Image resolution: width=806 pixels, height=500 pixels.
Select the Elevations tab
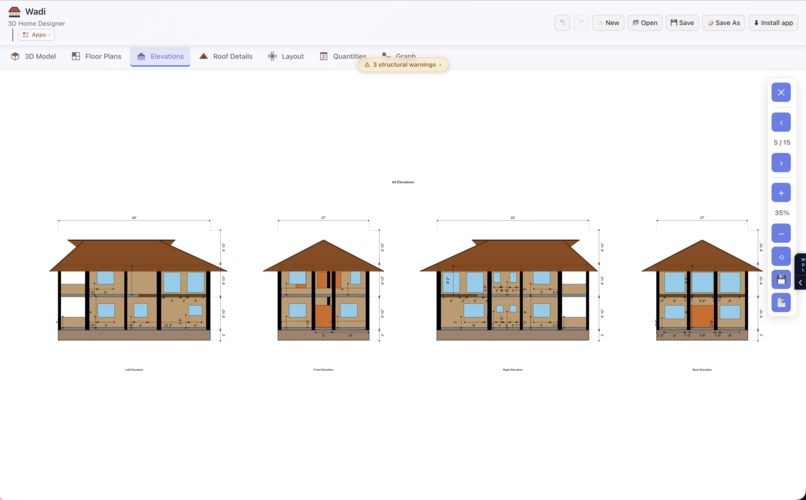coord(160,57)
